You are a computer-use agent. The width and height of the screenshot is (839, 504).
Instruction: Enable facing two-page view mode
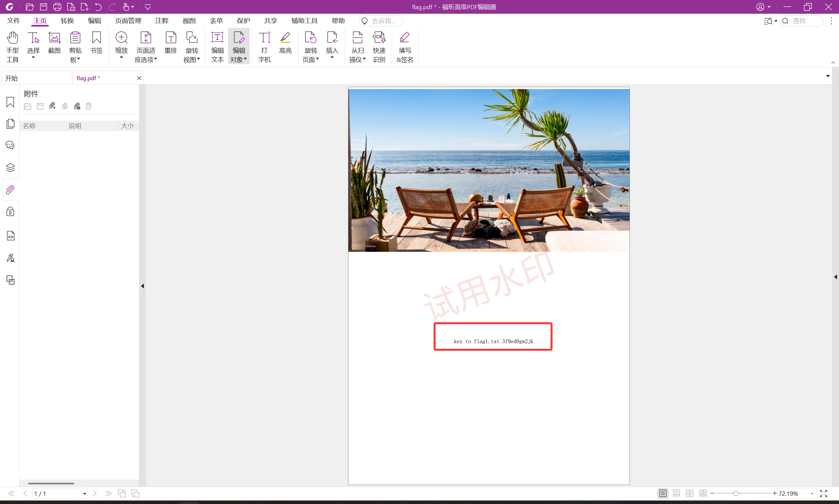pyautogui.click(x=690, y=493)
